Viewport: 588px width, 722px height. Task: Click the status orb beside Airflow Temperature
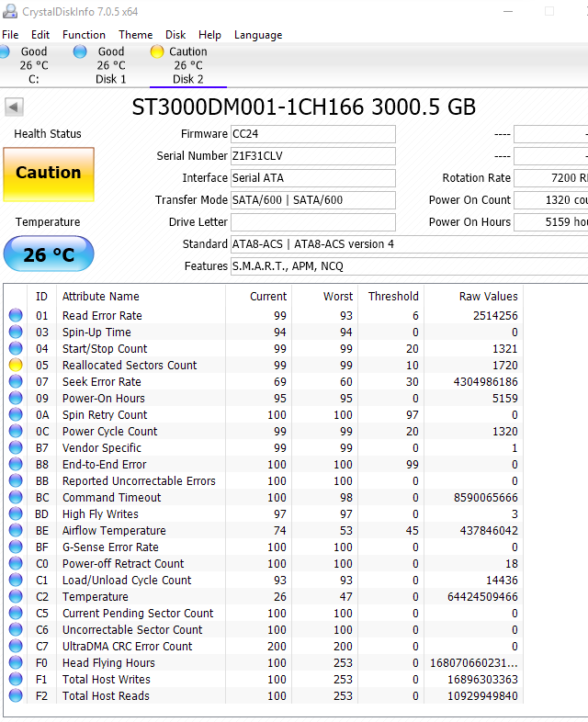click(16, 530)
